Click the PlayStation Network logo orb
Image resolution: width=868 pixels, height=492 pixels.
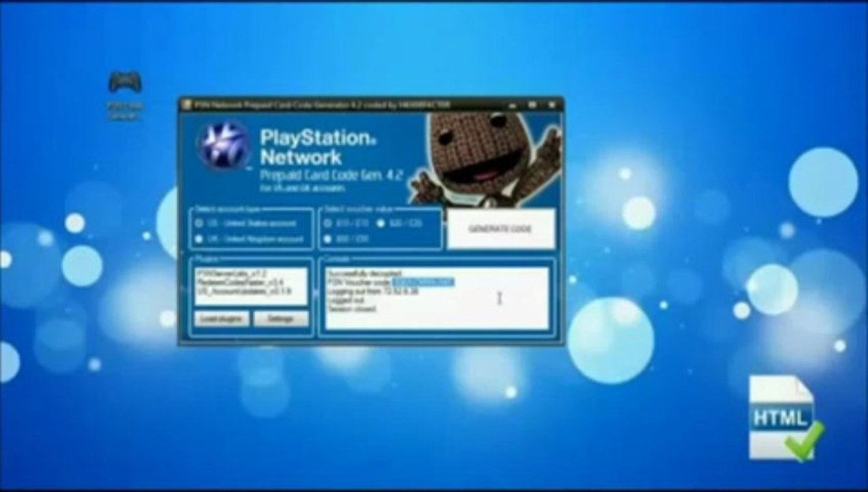(223, 144)
